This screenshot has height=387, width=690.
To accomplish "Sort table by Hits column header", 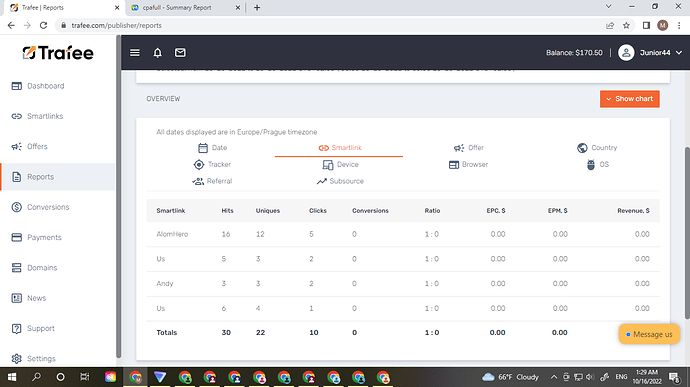I will coord(228,211).
